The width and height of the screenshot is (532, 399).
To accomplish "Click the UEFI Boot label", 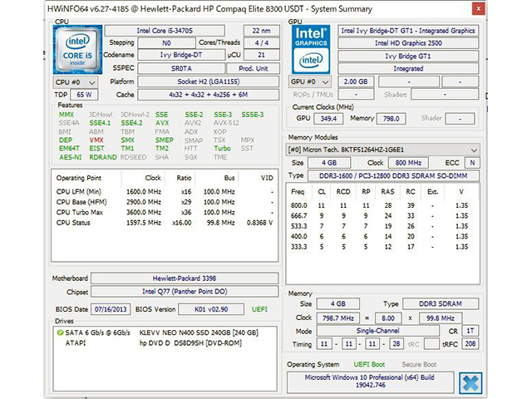I will click(369, 364).
